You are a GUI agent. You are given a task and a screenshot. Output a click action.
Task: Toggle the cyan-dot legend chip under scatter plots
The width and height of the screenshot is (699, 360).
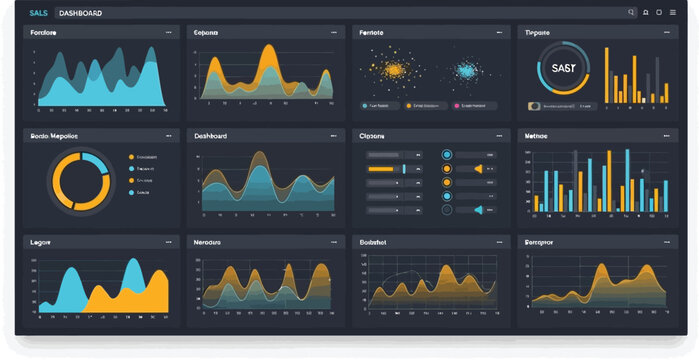point(379,106)
